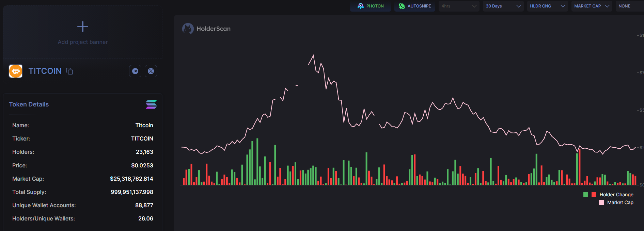This screenshot has height=231, width=644.
Task: Click the Holders: label
Action: (23, 152)
